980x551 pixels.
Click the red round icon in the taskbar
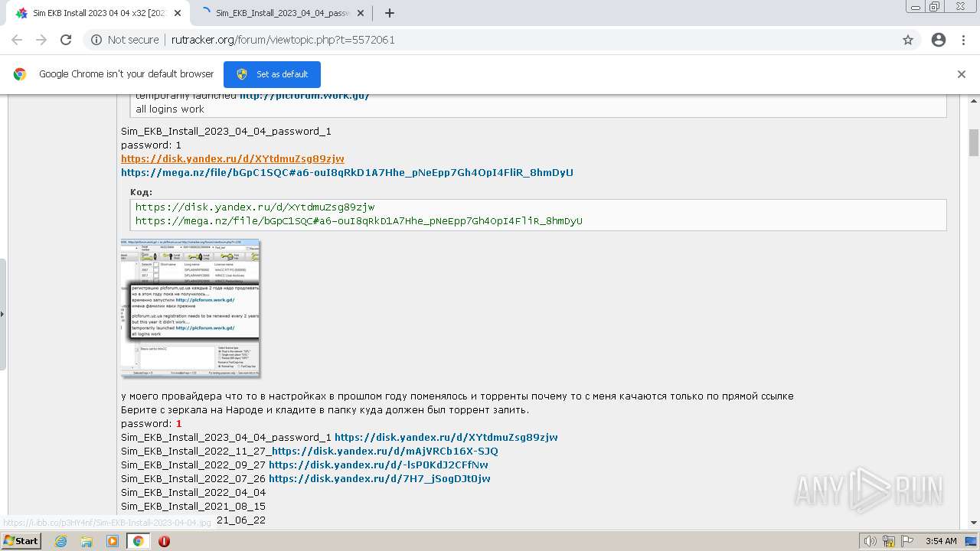pyautogui.click(x=164, y=541)
